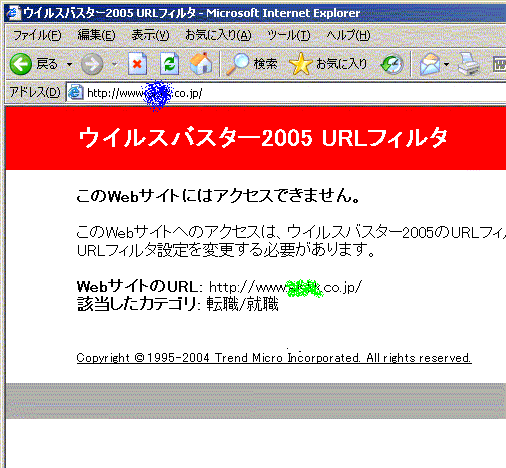
Task: Open the お気に入り(A) menu
Action: pos(218,35)
